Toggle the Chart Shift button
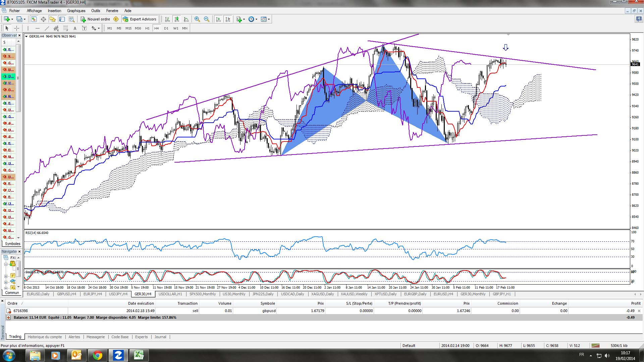This screenshot has width=644, height=362. (228, 19)
